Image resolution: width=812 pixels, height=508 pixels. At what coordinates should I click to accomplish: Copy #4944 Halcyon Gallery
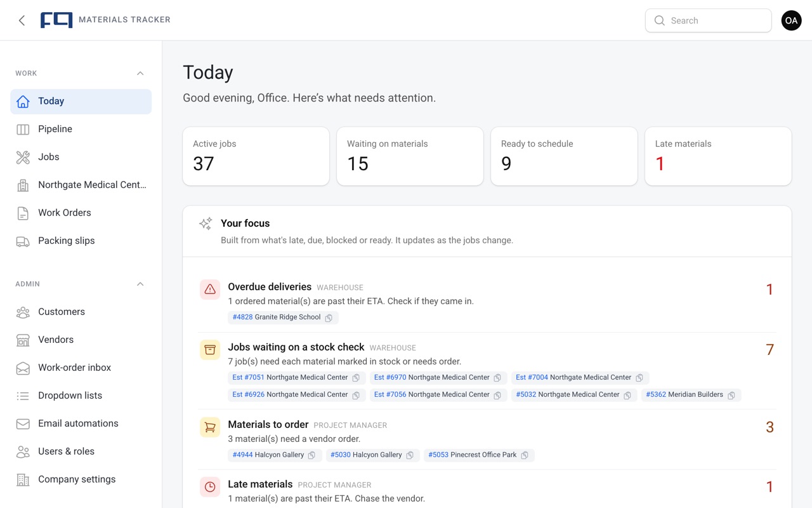click(311, 456)
